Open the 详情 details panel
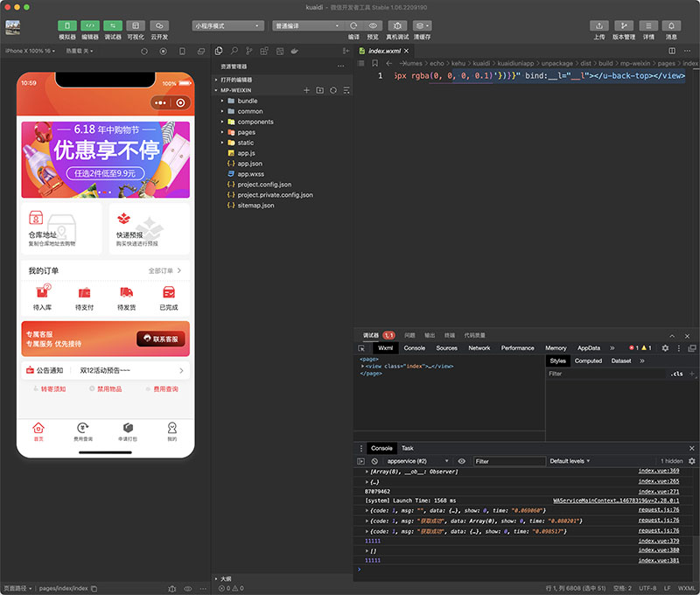 648,26
